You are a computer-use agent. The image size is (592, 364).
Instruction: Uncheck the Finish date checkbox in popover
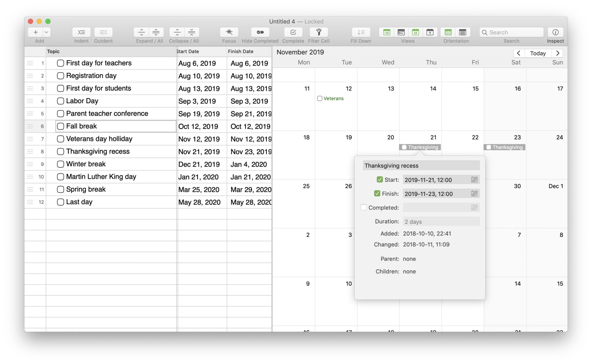[377, 193]
